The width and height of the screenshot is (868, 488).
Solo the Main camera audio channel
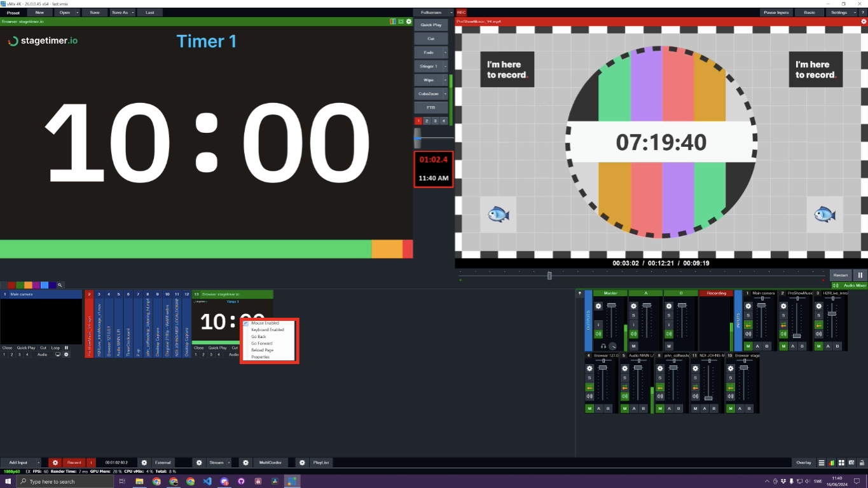pos(748,315)
